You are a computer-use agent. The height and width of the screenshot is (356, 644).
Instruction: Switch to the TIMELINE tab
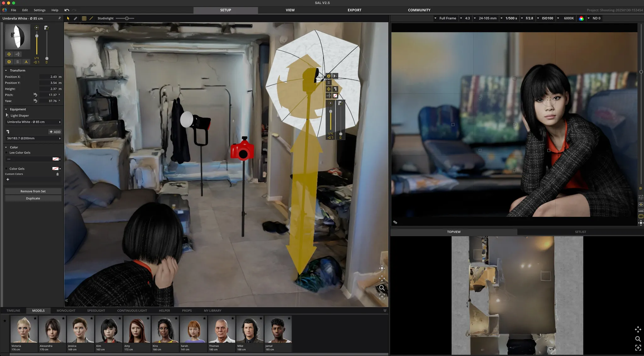pos(13,310)
